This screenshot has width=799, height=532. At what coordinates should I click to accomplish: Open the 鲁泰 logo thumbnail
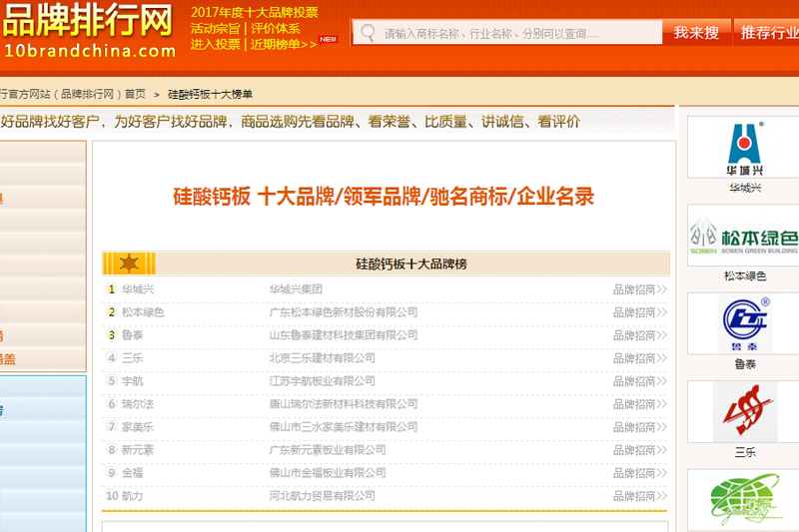pos(744,323)
